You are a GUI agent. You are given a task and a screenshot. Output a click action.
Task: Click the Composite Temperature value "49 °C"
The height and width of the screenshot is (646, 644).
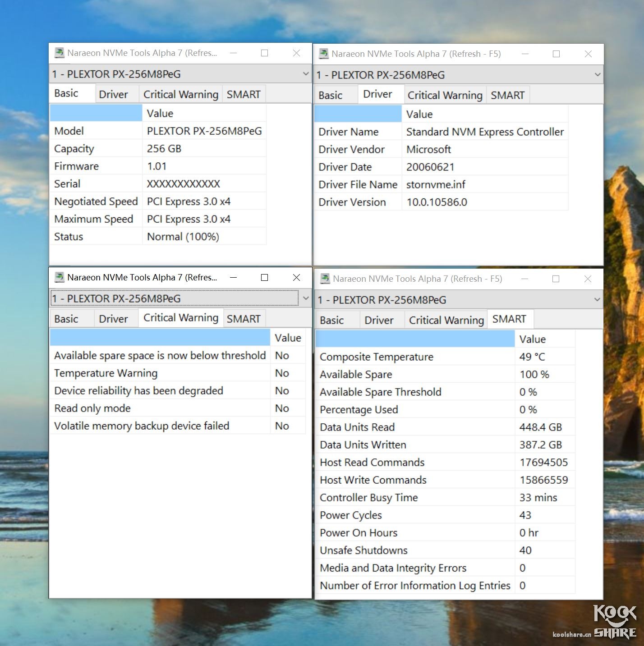532,357
